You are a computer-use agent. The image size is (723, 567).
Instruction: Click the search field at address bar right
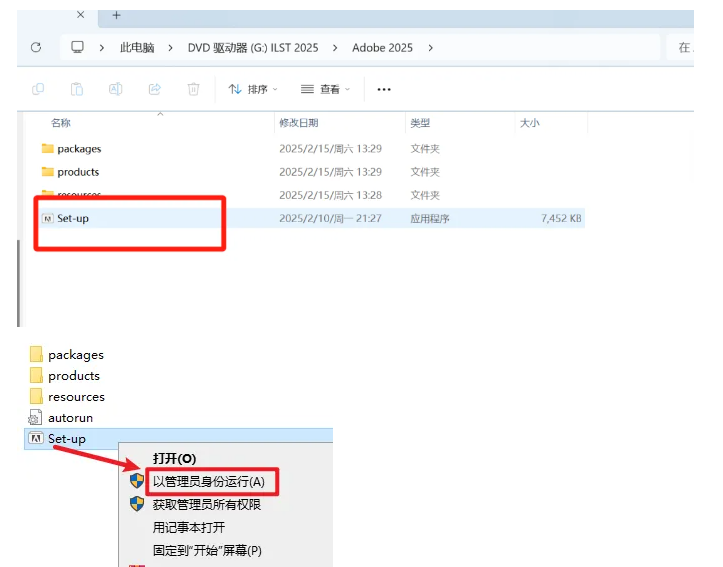[x=680, y=47]
